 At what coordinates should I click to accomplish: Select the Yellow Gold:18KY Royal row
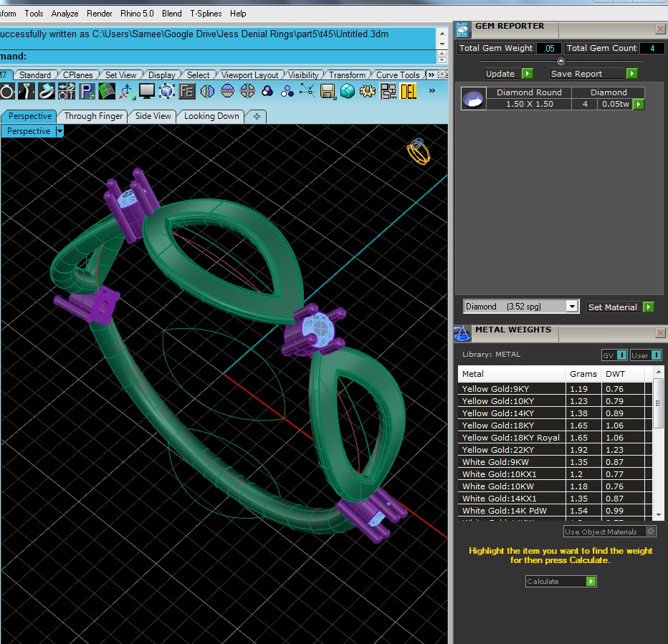point(555,438)
